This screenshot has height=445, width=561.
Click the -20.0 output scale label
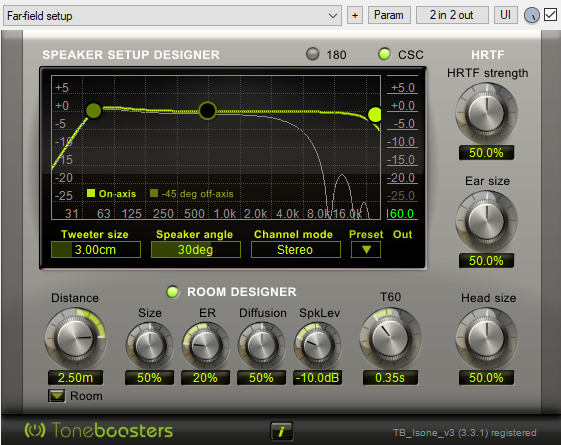[401, 178]
